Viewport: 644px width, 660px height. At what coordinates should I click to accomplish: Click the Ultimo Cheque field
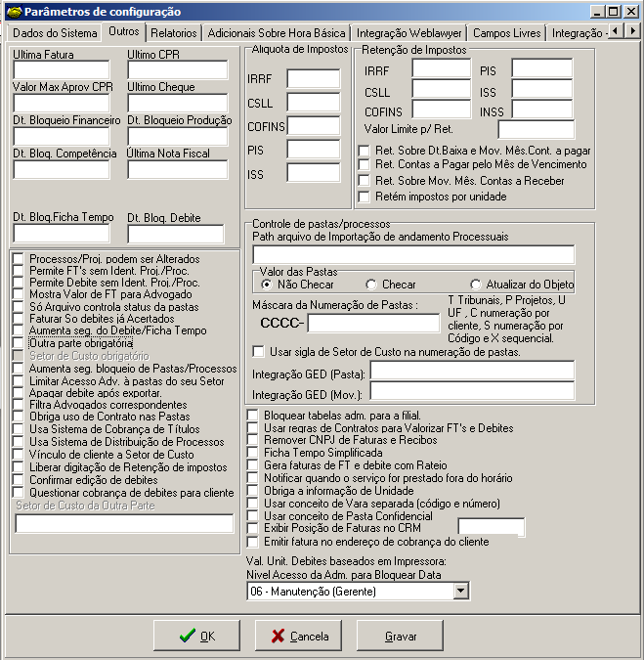(178, 103)
